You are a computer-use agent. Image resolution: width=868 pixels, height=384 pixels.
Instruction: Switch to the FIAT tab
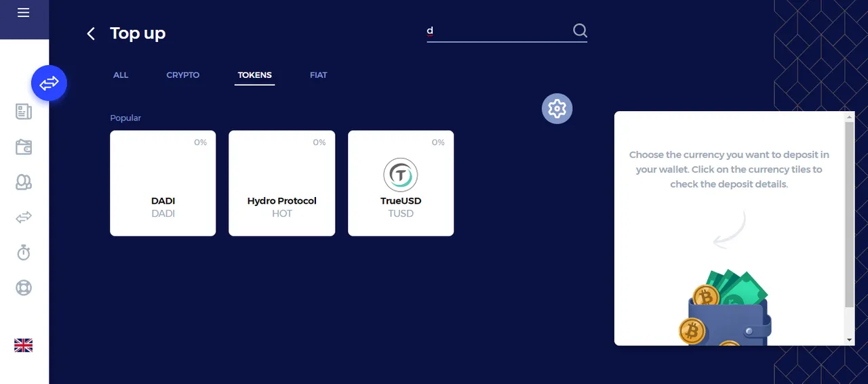(319, 75)
